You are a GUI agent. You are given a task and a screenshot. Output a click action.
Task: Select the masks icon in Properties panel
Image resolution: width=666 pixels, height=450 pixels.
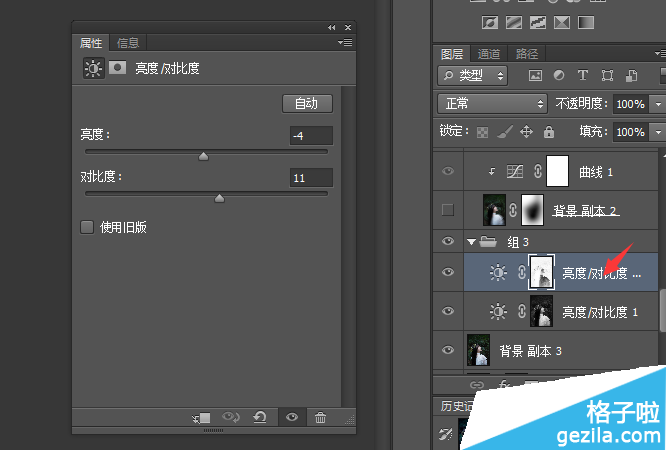118,69
